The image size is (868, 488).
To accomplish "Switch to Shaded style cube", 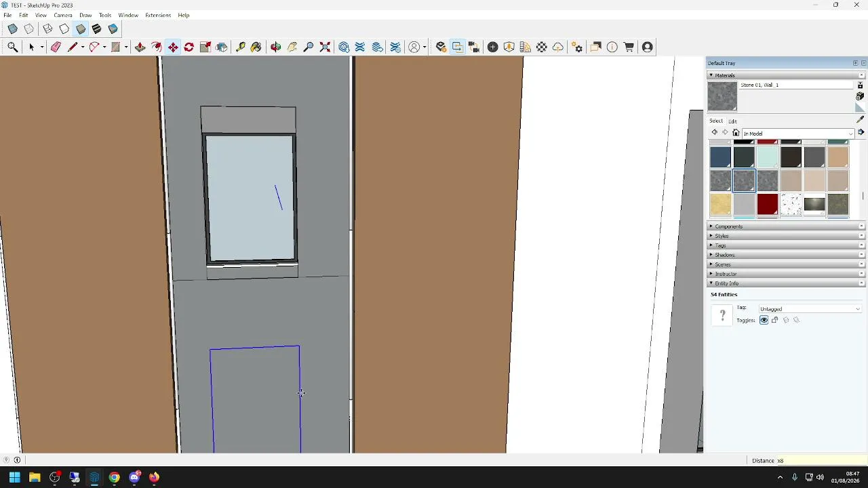I will 81,29.
